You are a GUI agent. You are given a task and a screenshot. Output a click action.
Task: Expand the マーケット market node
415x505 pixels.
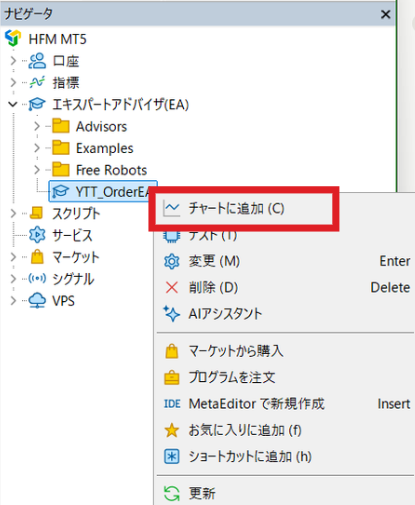(13, 257)
